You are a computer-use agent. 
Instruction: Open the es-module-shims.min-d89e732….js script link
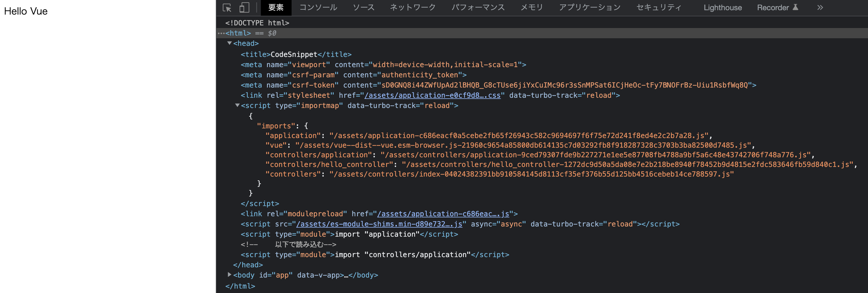379,224
